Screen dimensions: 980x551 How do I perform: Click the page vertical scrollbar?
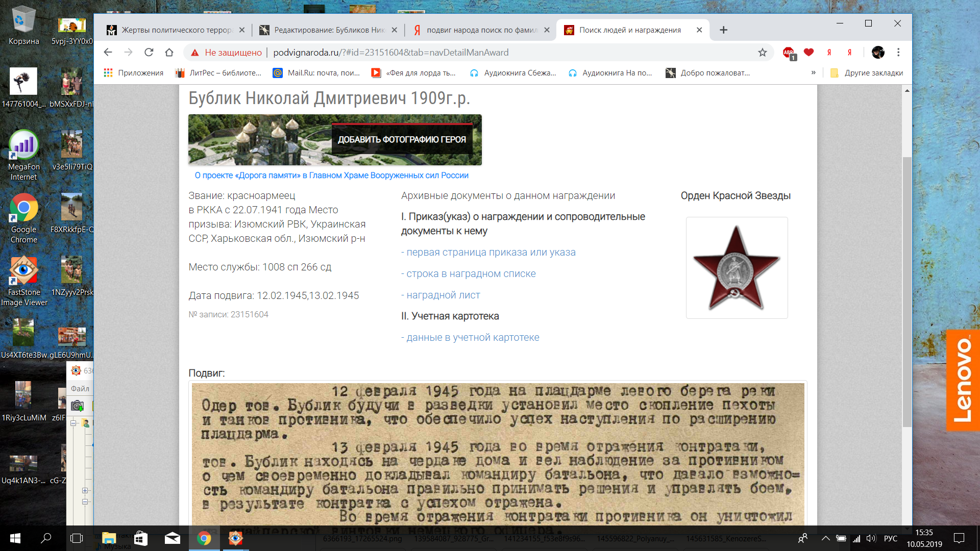[907, 291]
